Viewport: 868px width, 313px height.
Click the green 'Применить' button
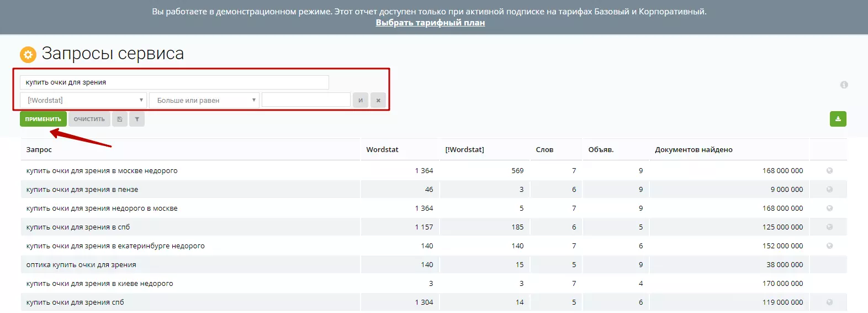click(43, 119)
